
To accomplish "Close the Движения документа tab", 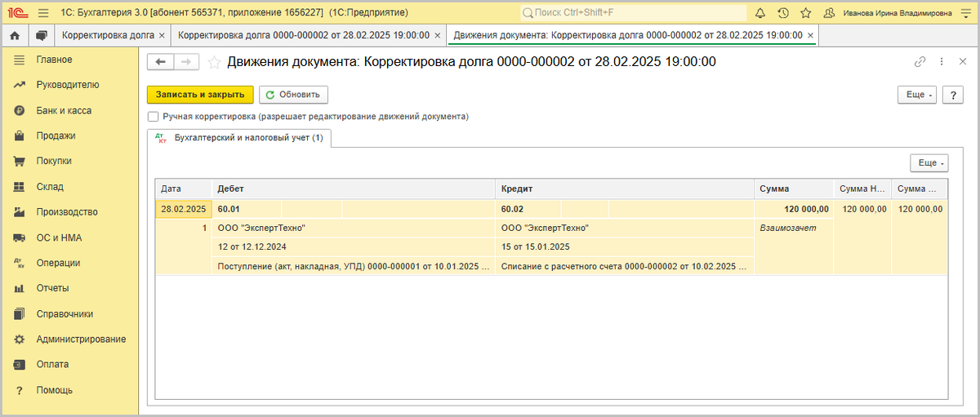I will [x=809, y=36].
